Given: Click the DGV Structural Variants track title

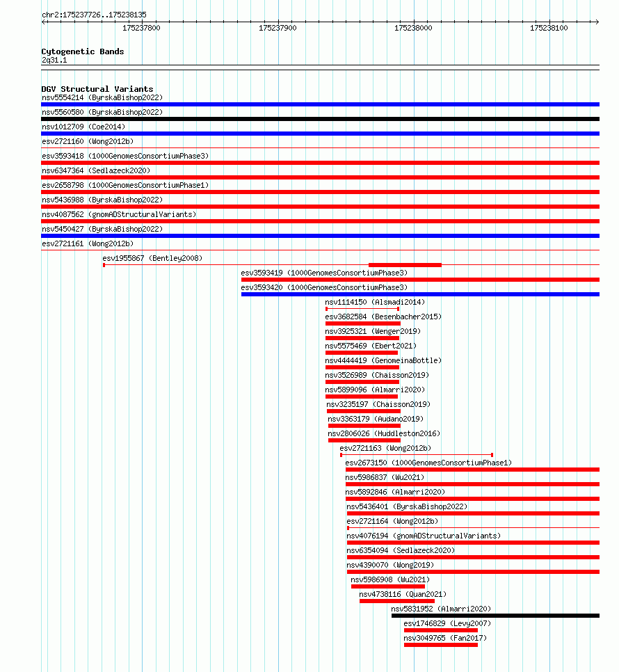Looking at the screenshot, I should (x=97, y=89).
